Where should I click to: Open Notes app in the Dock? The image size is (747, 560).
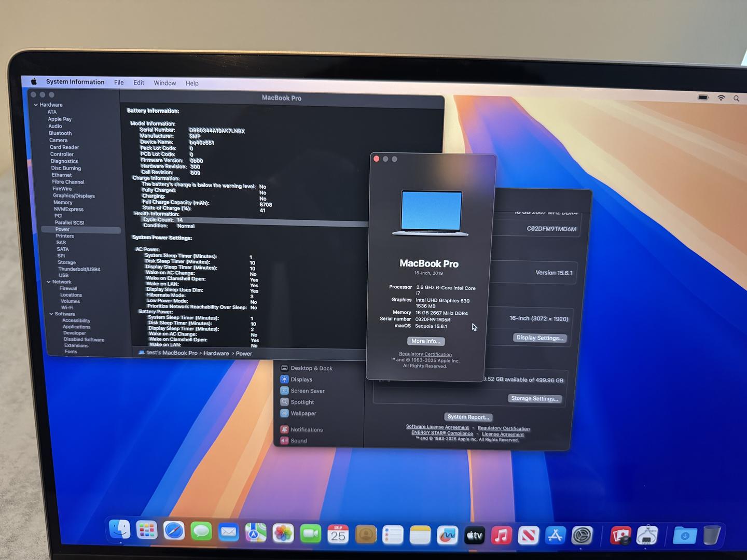420,535
